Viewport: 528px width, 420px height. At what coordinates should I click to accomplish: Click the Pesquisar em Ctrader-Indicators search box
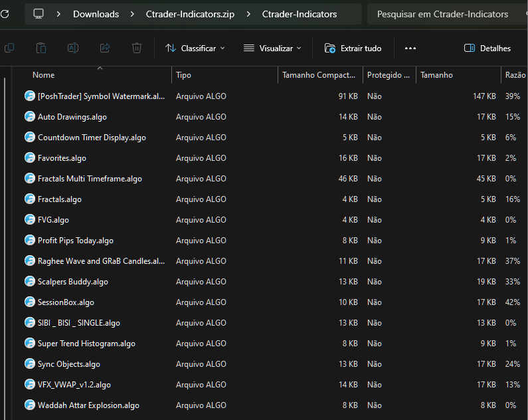[x=442, y=14]
